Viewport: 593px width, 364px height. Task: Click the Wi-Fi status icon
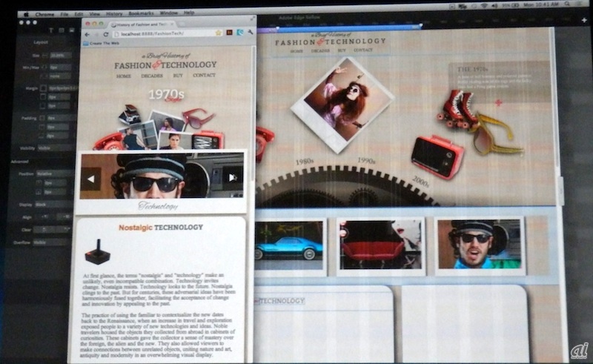pyautogui.click(x=485, y=6)
